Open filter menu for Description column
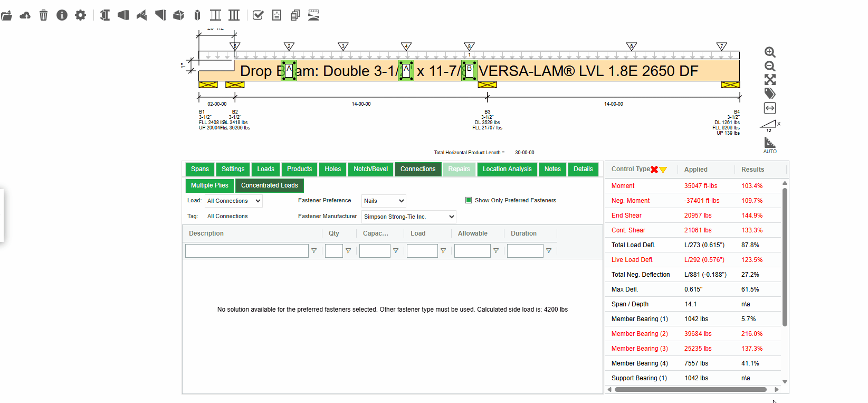Screen dimensions: 868x403 click(x=314, y=251)
